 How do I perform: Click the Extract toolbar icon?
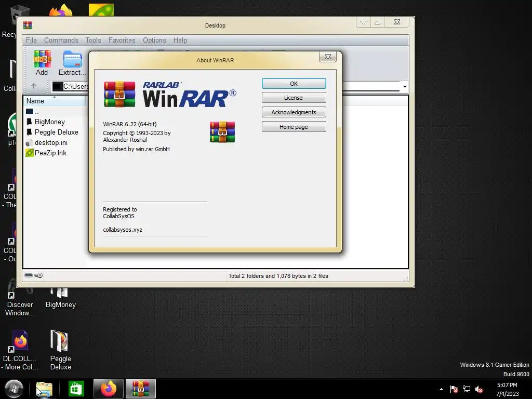(72, 59)
